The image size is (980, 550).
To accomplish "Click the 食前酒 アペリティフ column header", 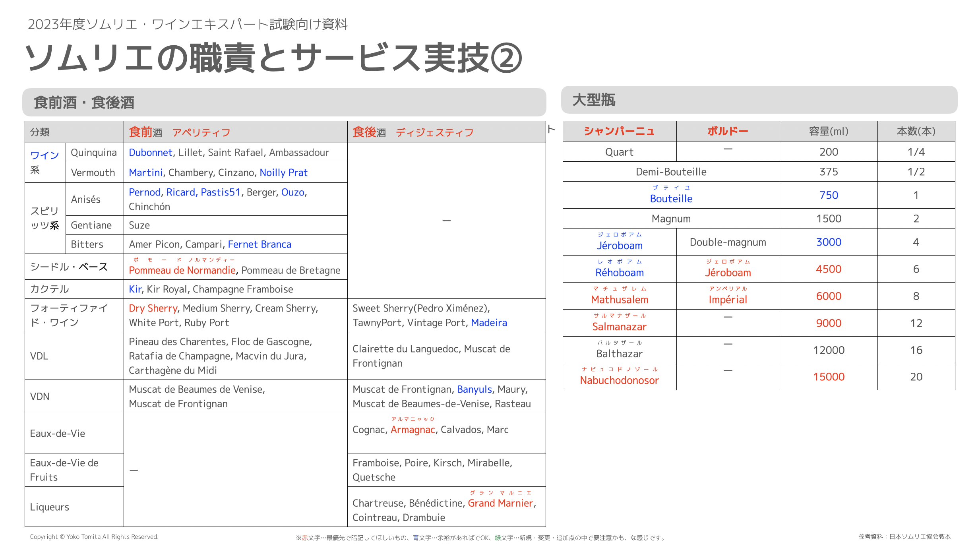I will pos(236,132).
